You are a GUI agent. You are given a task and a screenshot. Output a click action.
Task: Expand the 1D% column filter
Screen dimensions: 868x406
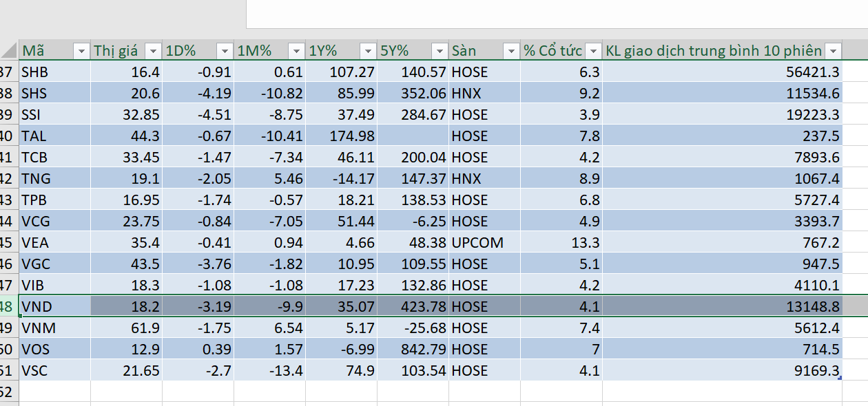225,51
